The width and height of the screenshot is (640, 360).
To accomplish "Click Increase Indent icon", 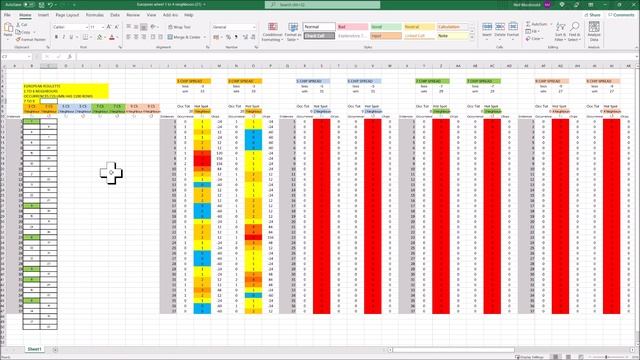I will tap(160, 37).
